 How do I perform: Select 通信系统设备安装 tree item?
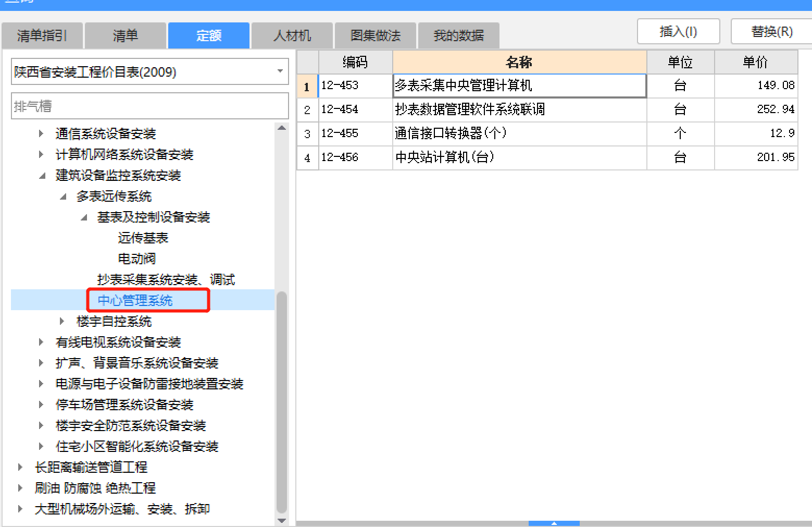click(106, 133)
